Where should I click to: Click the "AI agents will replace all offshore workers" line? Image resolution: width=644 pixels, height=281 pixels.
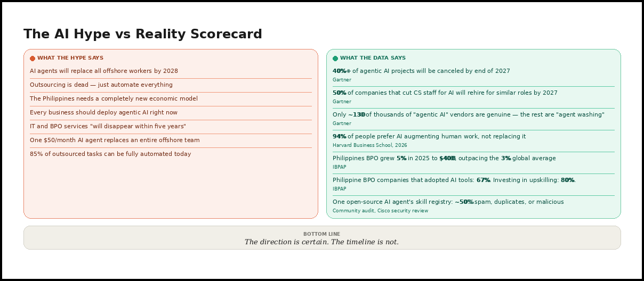coord(104,71)
